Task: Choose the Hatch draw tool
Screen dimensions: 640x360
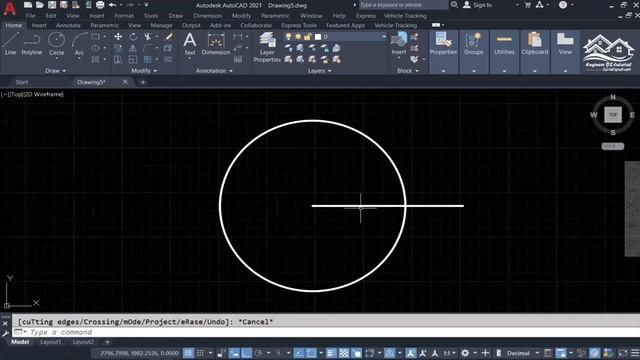Action: tap(95, 60)
